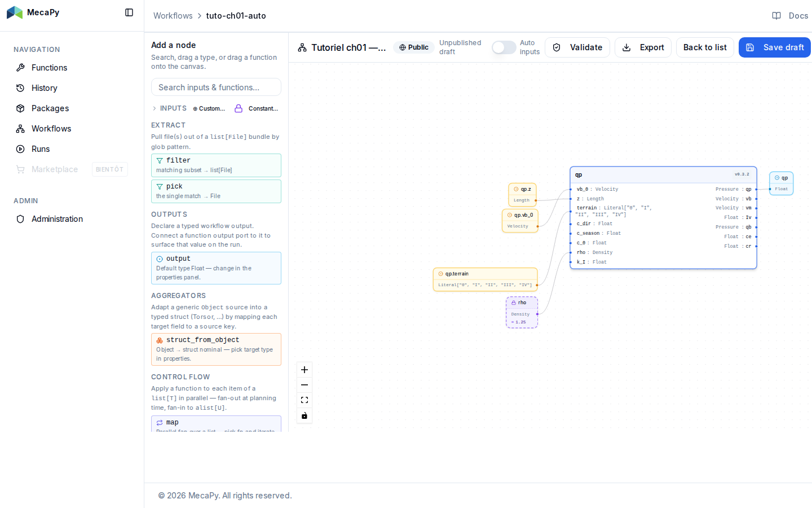Select the output node card
This screenshot has height=508, width=812.
[216, 268]
